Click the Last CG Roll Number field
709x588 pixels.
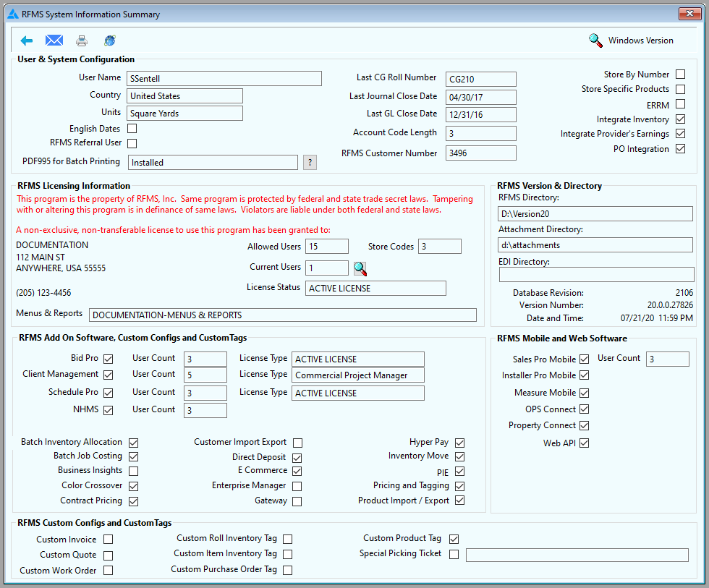click(x=480, y=79)
